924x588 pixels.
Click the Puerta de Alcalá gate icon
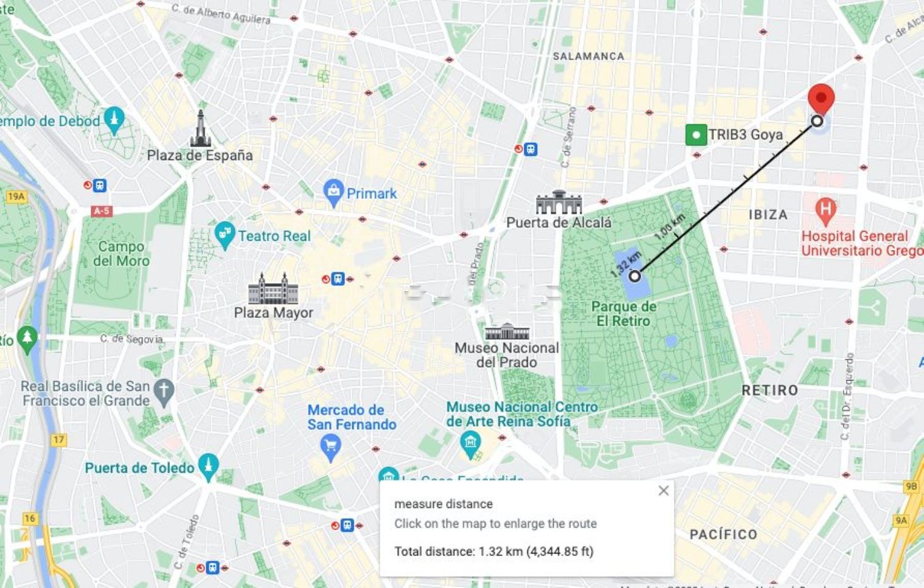point(559,202)
